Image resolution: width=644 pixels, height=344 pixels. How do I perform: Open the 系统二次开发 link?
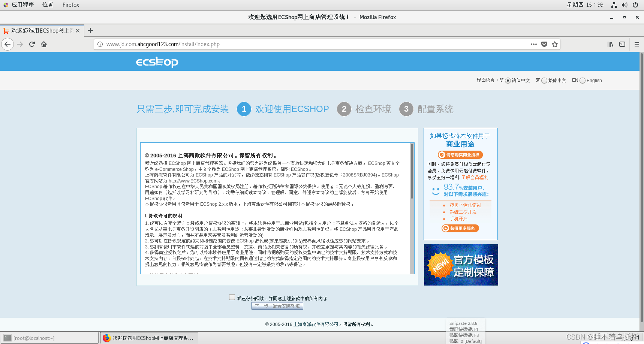tap(463, 212)
